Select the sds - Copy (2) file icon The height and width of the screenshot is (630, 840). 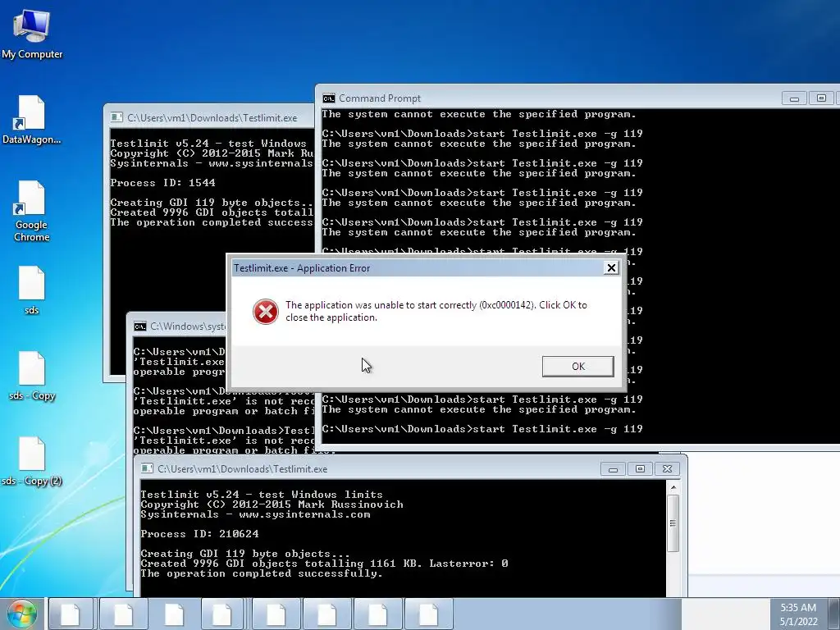pyautogui.click(x=32, y=461)
